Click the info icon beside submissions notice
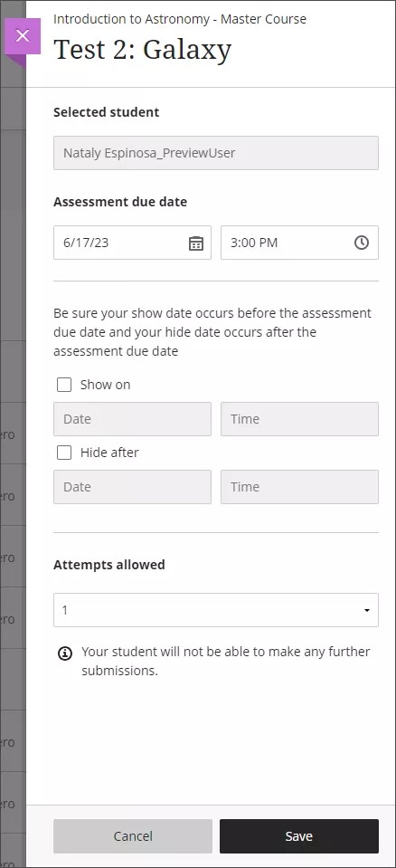Image resolution: width=396 pixels, height=868 pixels. (65, 653)
